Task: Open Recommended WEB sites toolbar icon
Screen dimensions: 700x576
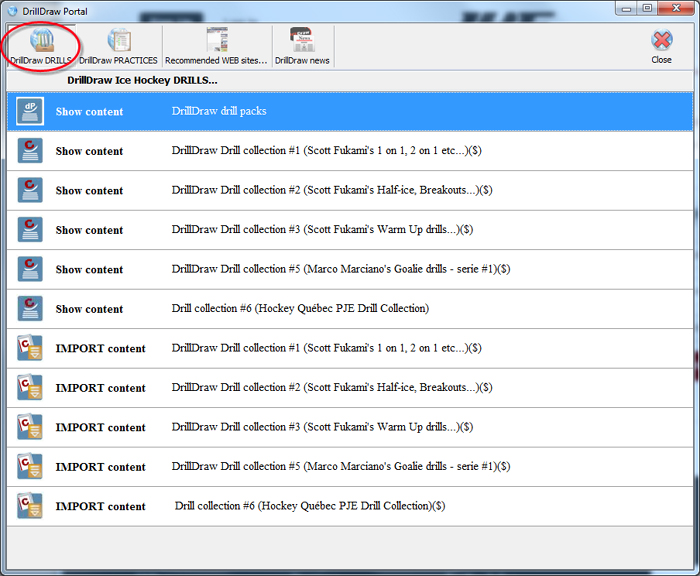Action: (x=216, y=45)
